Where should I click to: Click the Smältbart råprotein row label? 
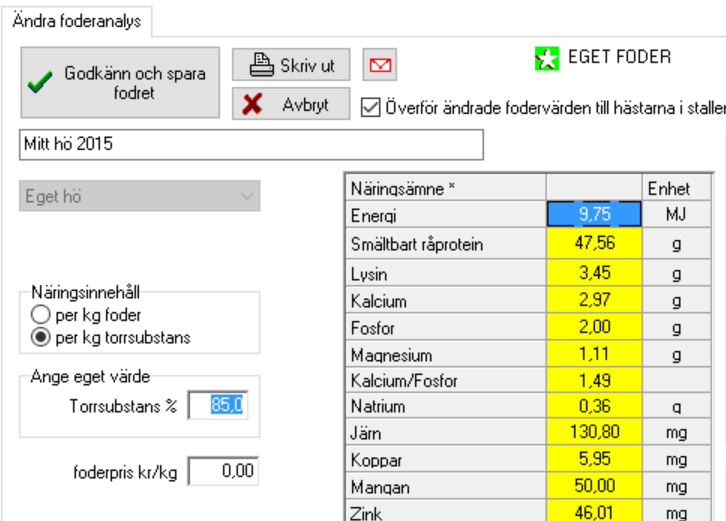tap(446, 243)
